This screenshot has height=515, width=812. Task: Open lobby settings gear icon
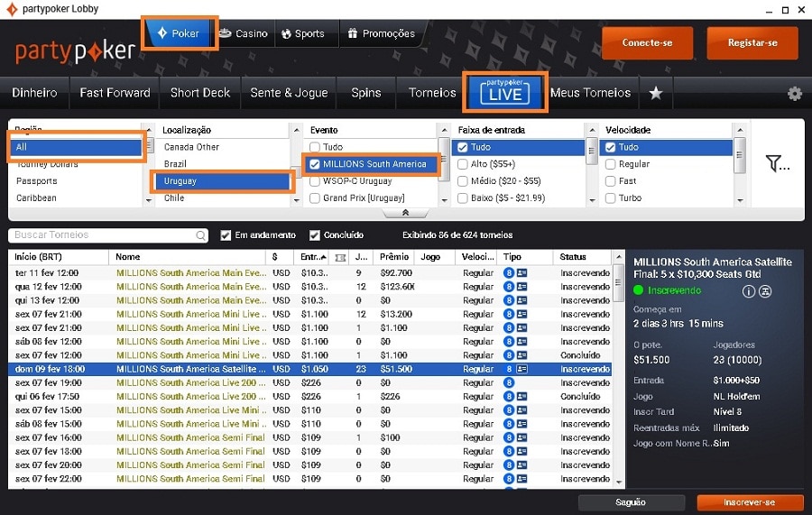click(x=794, y=94)
